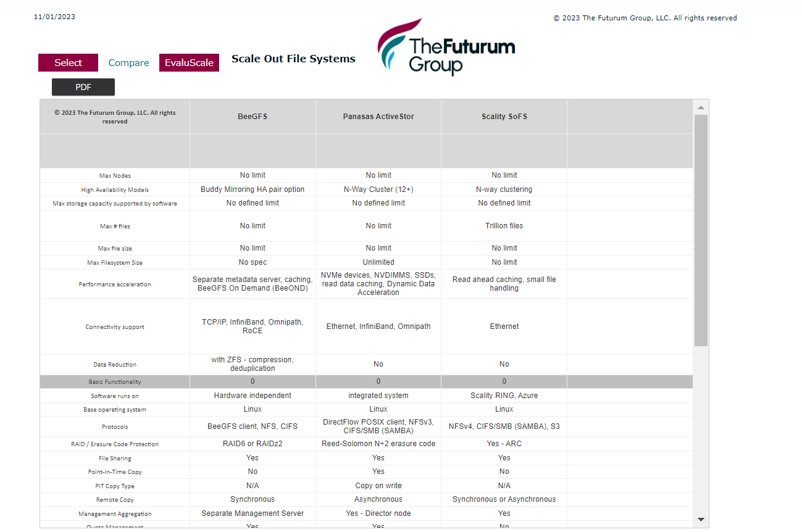802x532 pixels.
Task: Click the Software runs on row label
Action: pos(115,396)
